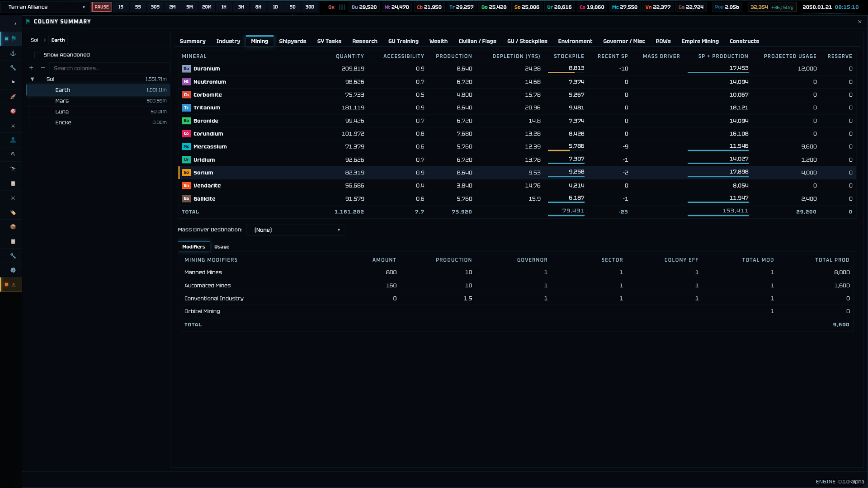Click the Tr icon beside Tritanium
868x488 pixels.
186,108
